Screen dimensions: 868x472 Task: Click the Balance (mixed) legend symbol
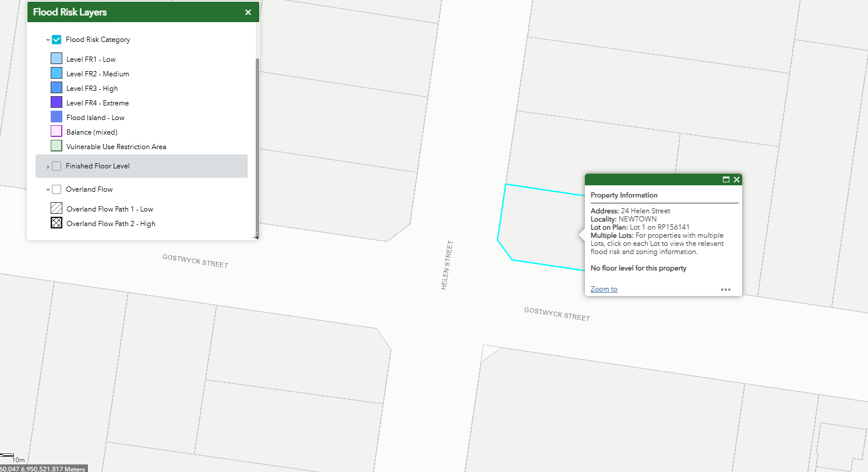point(57,132)
